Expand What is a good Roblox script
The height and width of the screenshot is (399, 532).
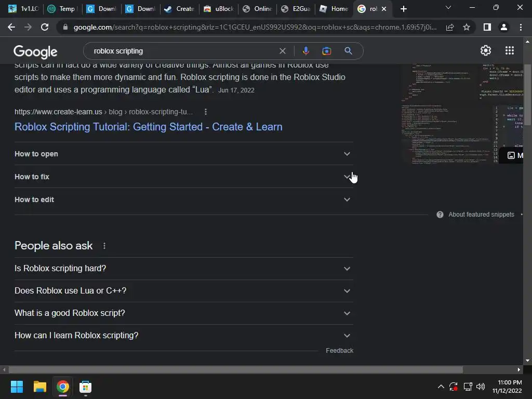pos(183,313)
